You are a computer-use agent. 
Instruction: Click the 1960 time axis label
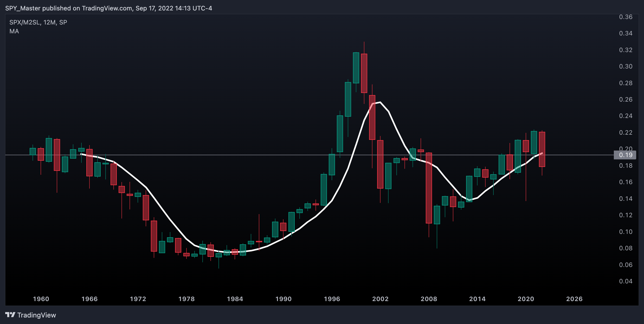pos(41,299)
